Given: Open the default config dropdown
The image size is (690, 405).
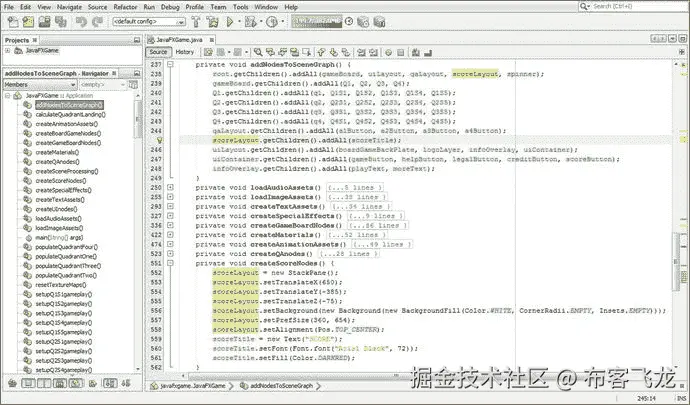Looking at the screenshot, I should (x=149, y=22).
